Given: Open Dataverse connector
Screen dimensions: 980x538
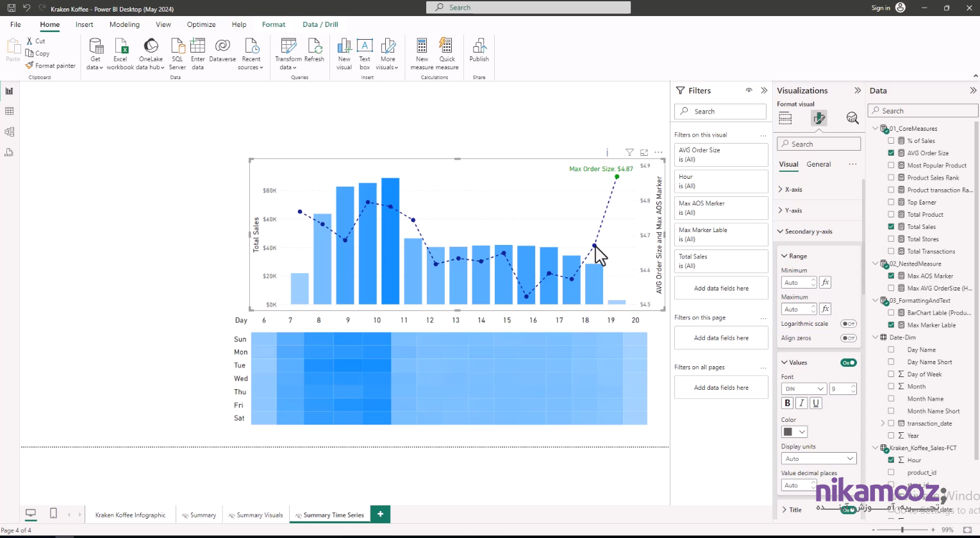Looking at the screenshot, I should click(x=222, y=51).
